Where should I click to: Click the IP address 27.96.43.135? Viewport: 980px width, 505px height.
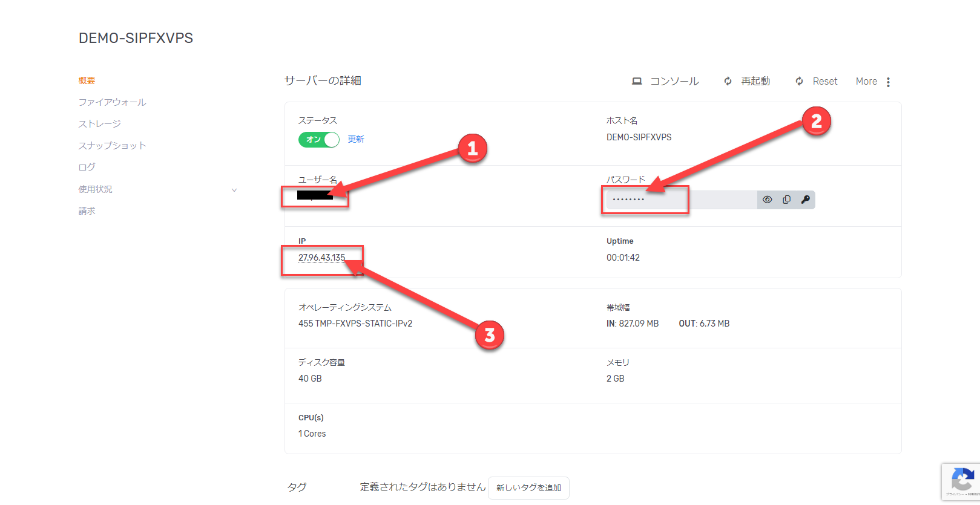click(x=321, y=258)
